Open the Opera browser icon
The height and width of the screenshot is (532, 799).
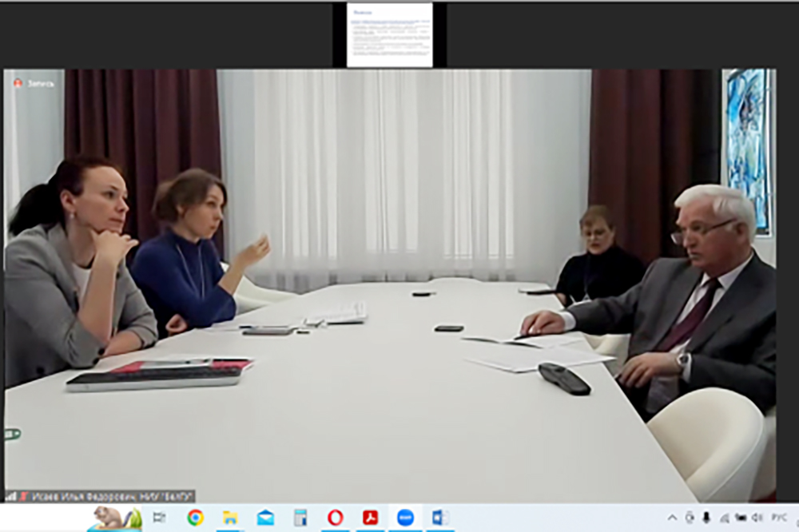[x=336, y=518]
